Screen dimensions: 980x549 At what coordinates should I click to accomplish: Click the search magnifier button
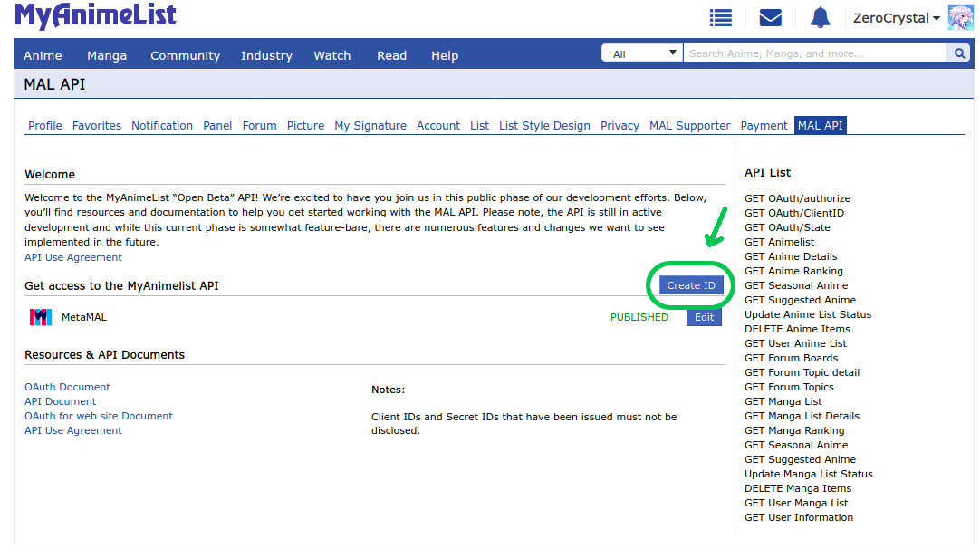pos(959,54)
